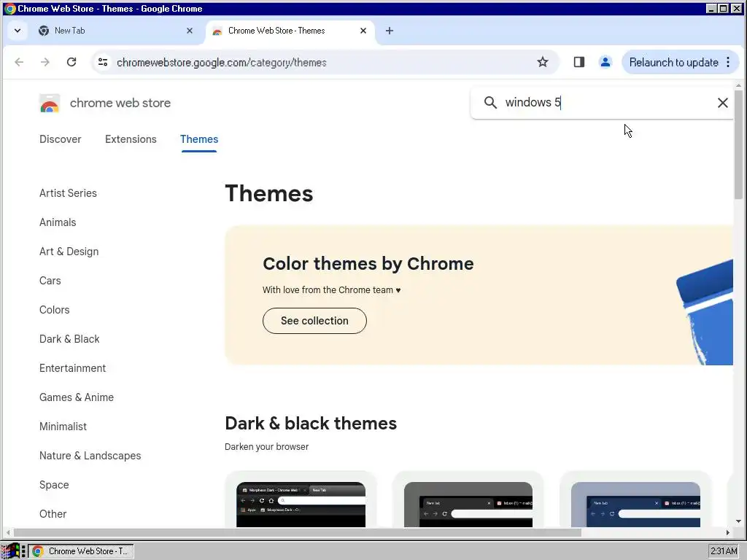Click the horizontal scrollbar right arrow
This screenshot has width=747, height=560.
[728, 532]
